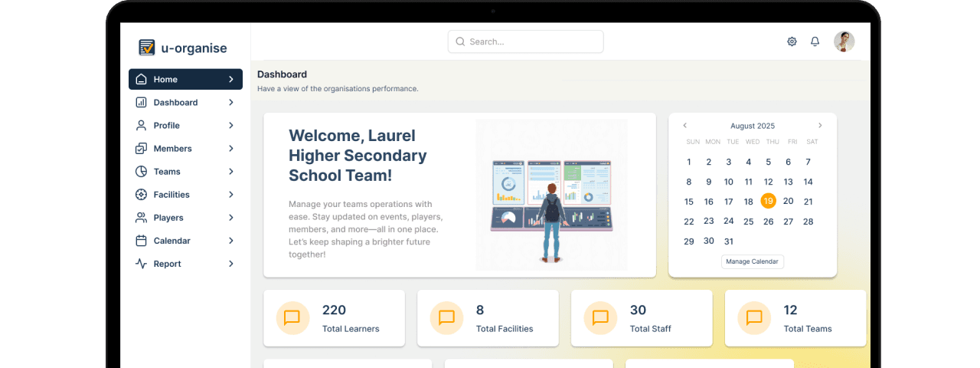980x368 pixels.
Task: Select date 7 in the calendar
Action: tap(808, 162)
